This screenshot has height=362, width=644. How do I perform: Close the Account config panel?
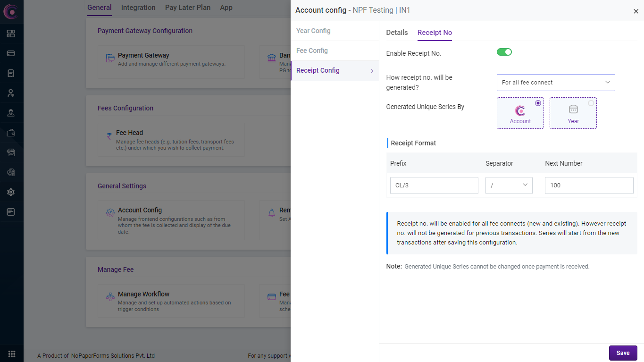(x=636, y=11)
